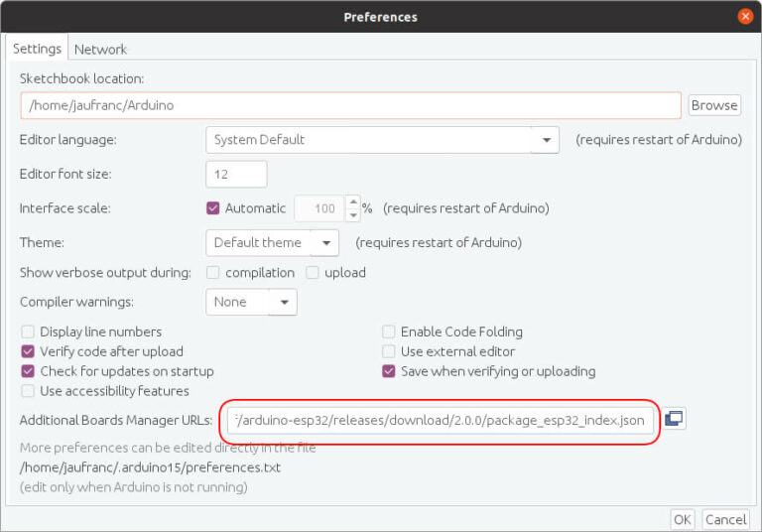Enable Display line numbers
This screenshot has height=532, width=762.
click(28, 332)
